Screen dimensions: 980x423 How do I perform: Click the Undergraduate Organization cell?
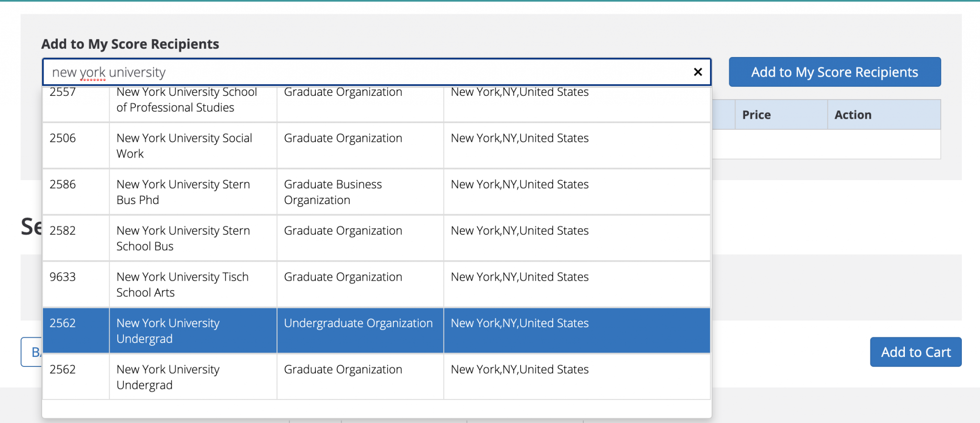358,323
